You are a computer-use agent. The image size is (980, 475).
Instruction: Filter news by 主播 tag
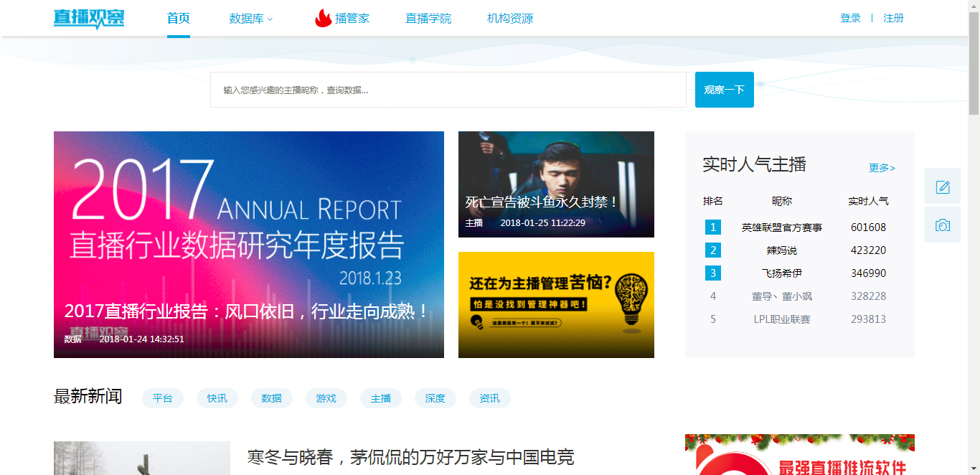coord(381,398)
